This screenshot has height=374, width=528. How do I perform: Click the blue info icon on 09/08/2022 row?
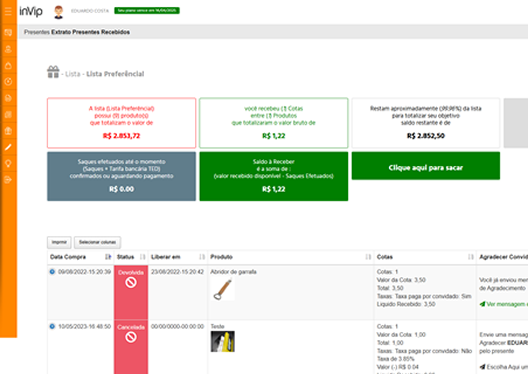pyautogui.click(x=52, y=272)
